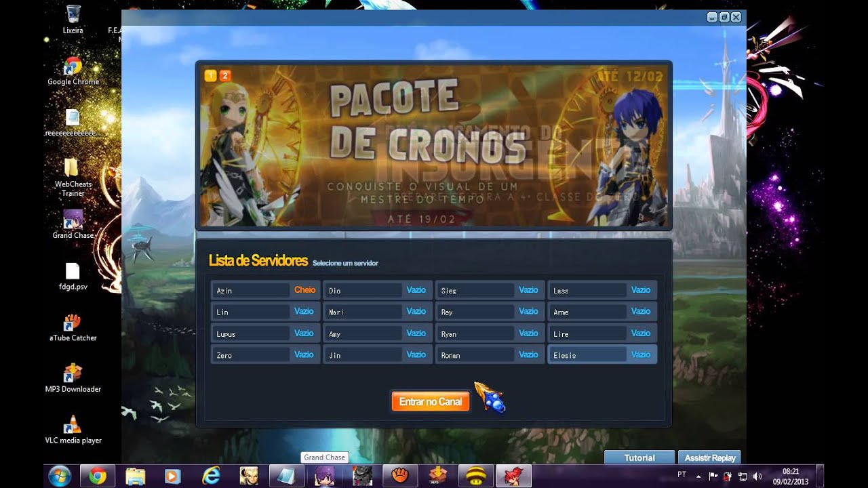The image size is (868, 488).
Task: Open Action Center flag in system tray
Action: coord(713,476)
